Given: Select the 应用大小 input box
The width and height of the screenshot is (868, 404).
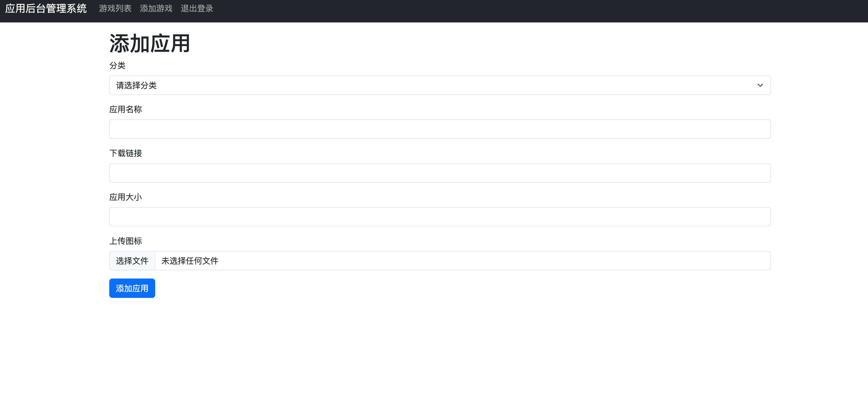Looking at the screenshot, I should (x=440, y=217).
